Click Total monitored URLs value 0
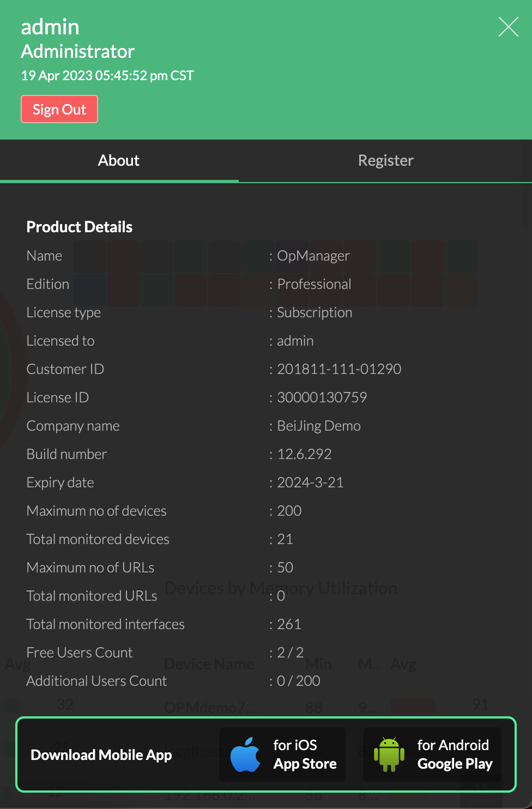This screenshot has width=532, height=809. point(281,596)
